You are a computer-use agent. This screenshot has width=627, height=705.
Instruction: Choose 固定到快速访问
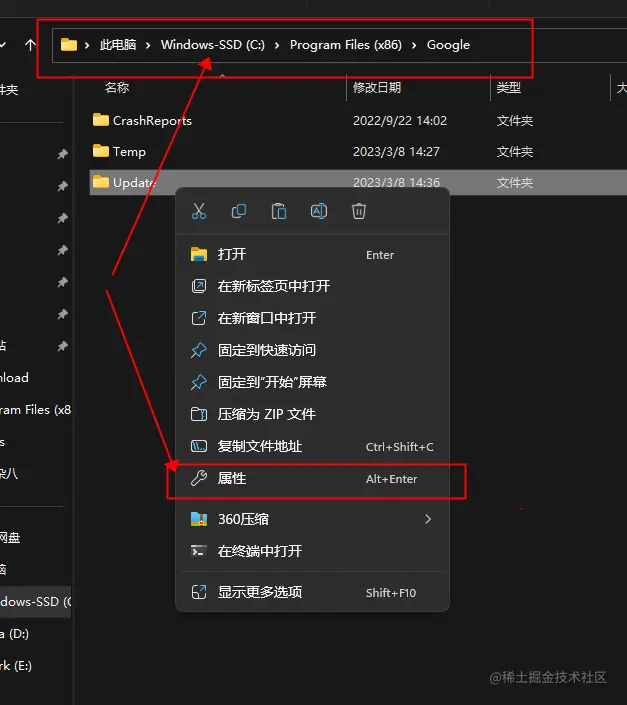click(312, 350)
